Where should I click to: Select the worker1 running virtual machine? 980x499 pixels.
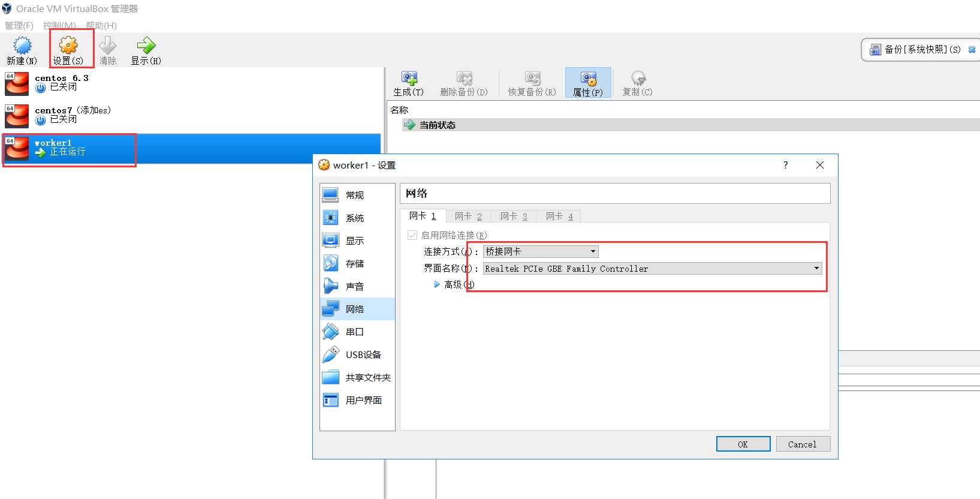tap(192, 148)
